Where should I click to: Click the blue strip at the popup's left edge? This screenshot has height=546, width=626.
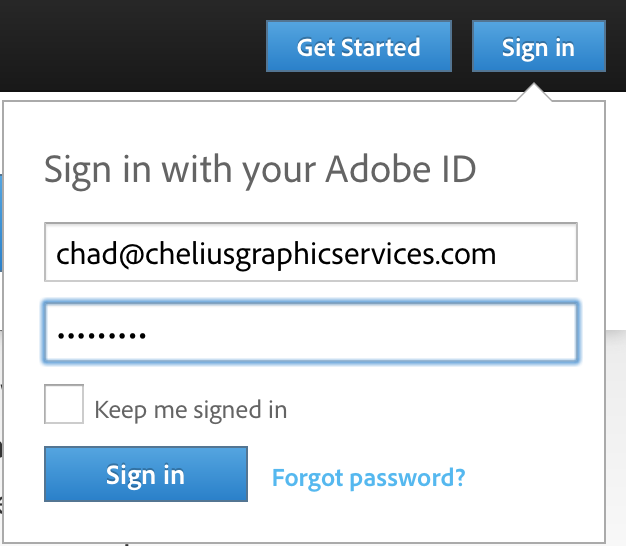coord(2,222)
